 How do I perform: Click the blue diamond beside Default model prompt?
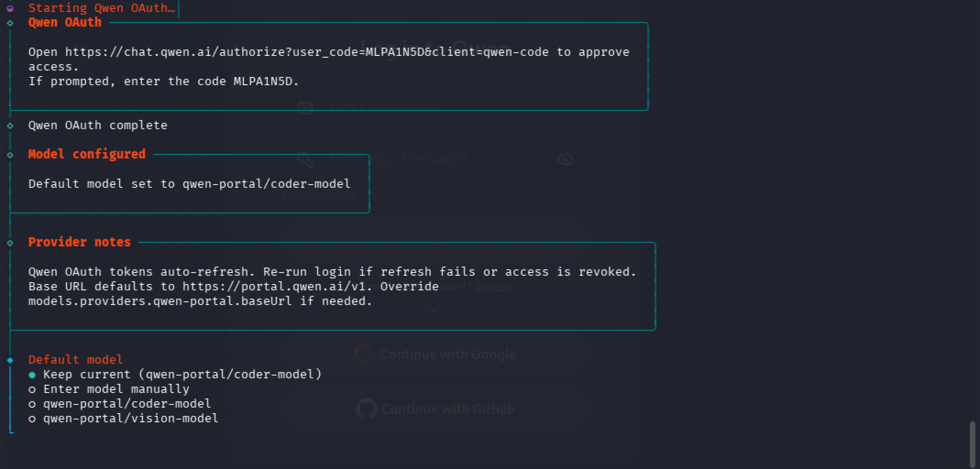point(10,360)
